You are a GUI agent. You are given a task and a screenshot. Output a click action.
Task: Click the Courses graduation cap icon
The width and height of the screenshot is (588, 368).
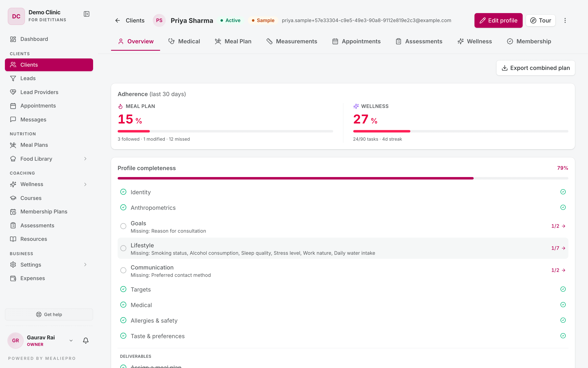tap(13, 198)
